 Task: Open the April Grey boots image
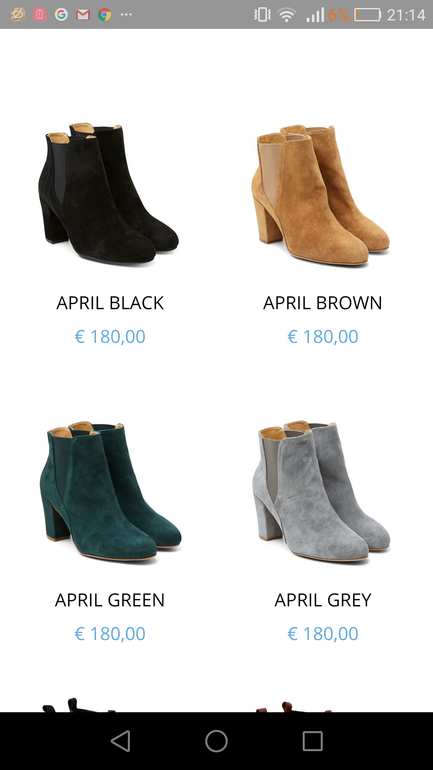[321, 491]
